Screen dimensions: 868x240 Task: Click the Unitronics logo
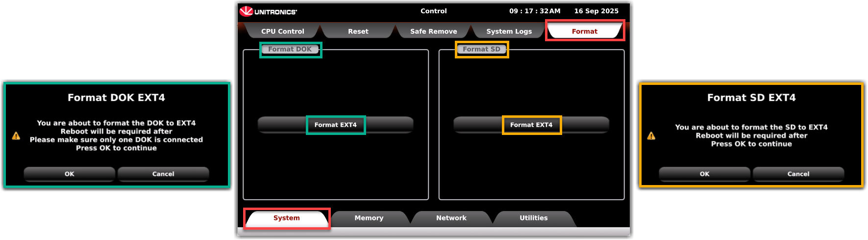(x=268, y=11)
